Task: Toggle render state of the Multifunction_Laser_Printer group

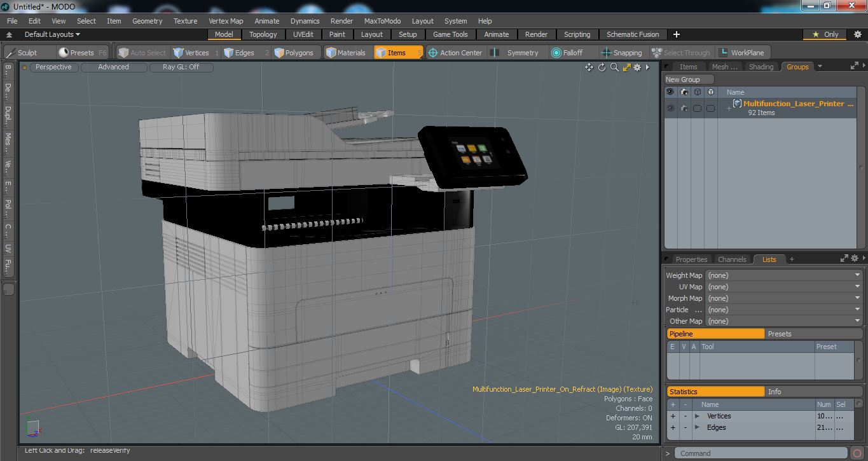Action: pos(684,109)
